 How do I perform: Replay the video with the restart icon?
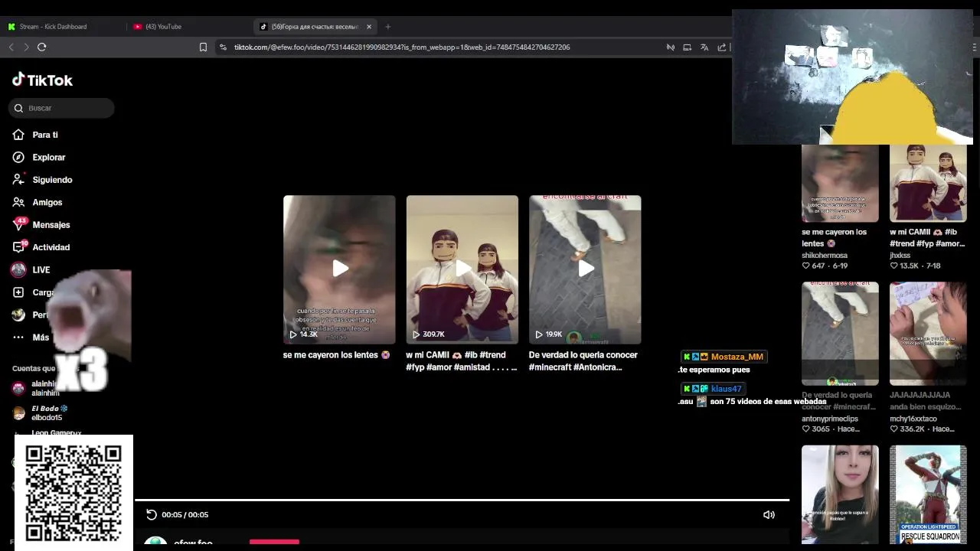point(151,514)
